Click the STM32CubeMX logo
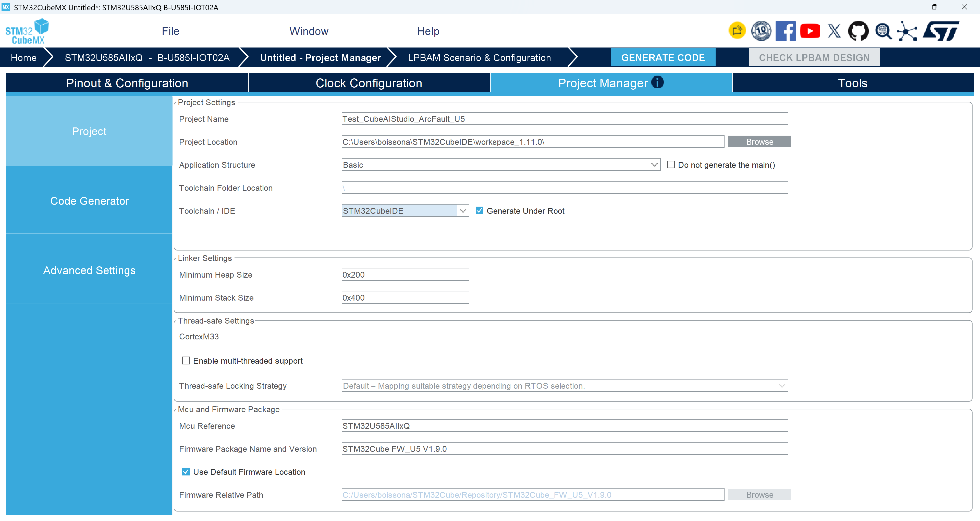This screenshot has height=521, width=980. point(27,31)
